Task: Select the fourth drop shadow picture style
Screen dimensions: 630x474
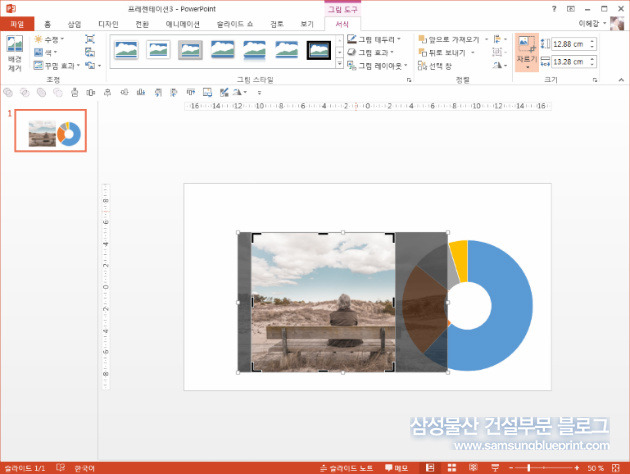Action: point(223,50)
